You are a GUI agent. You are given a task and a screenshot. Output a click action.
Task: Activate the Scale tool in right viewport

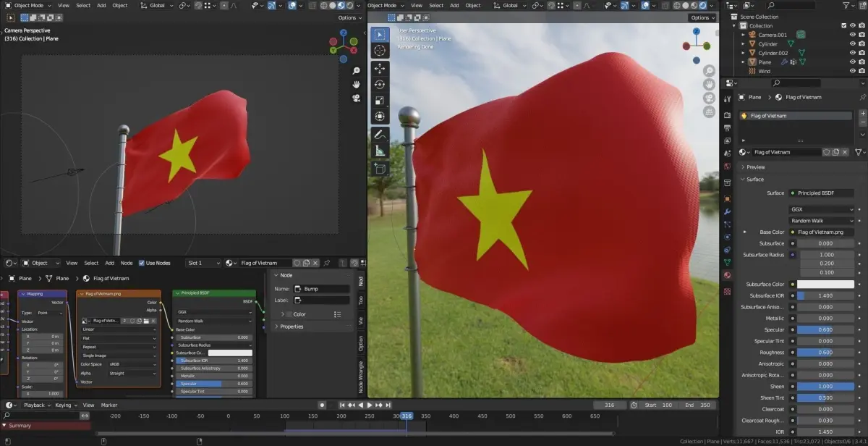380,101
